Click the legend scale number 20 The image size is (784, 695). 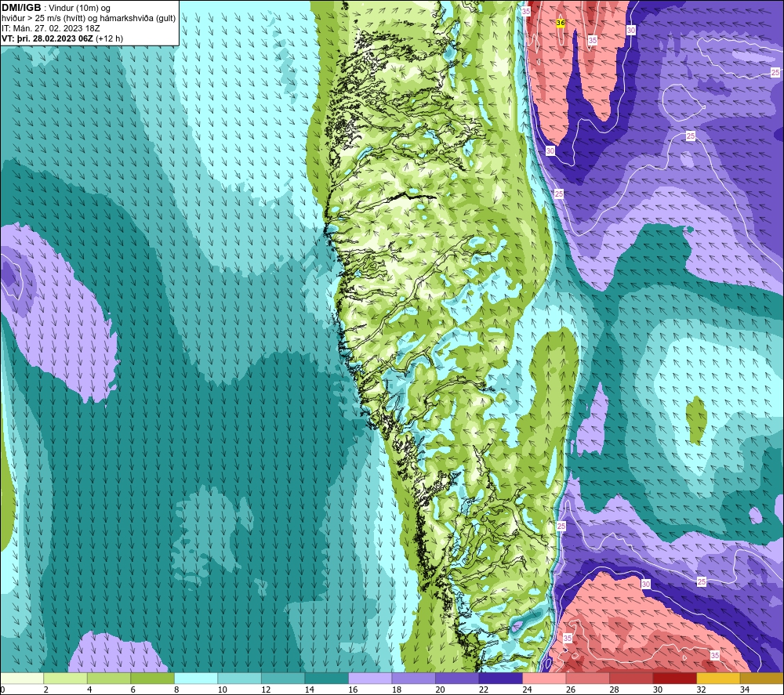[x=440, y=690]
